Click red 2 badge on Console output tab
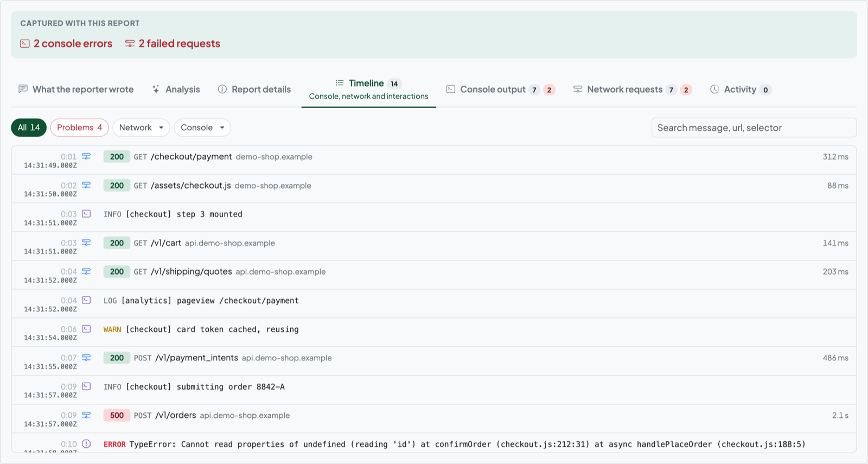 coord(549,90)
